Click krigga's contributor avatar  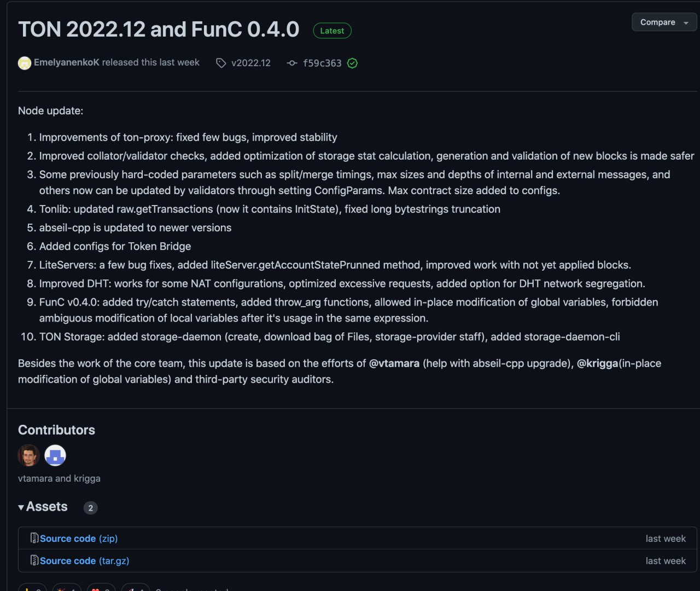[55, 455]
